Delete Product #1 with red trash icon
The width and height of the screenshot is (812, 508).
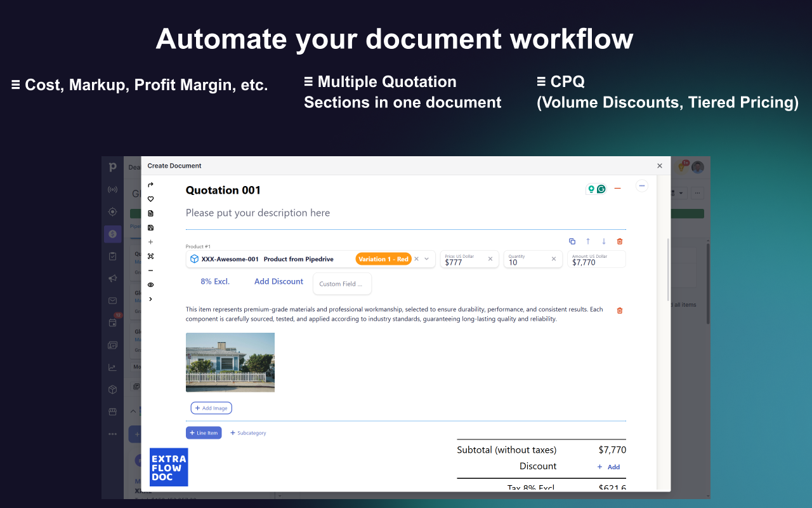point(620,241)
